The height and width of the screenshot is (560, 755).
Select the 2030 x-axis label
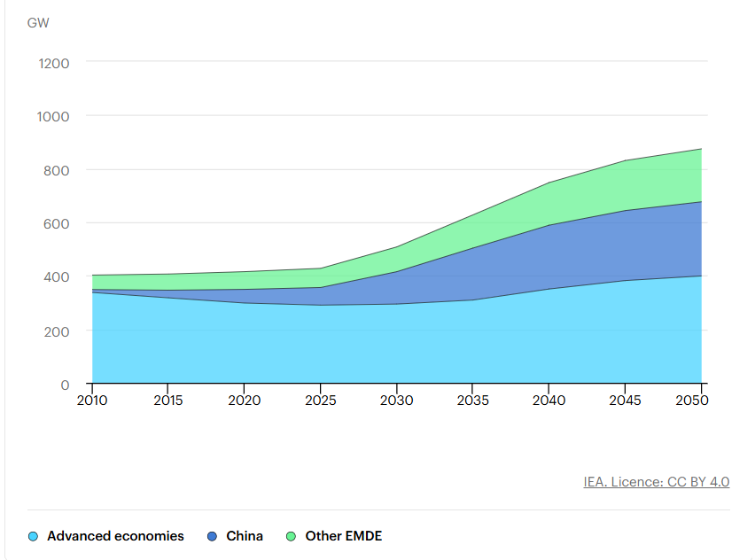397,401
